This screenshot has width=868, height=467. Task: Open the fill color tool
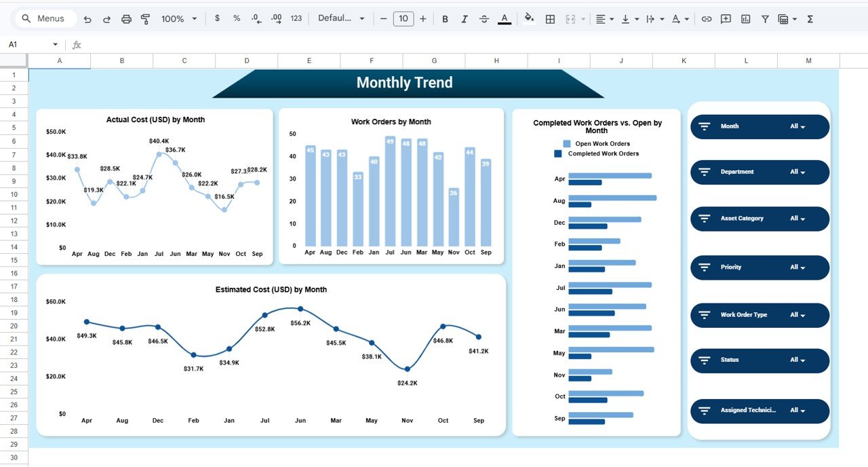pyautogui.click(x=530, y=18)
